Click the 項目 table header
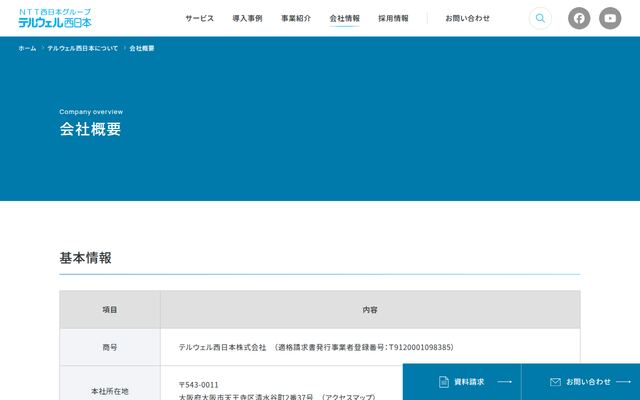This screenshot has height=400, width=640. (x=110, y=310)
